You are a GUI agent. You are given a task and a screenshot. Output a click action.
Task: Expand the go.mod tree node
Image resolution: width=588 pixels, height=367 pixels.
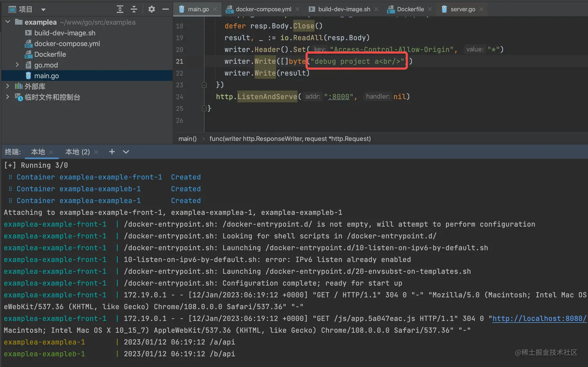tap(17, 65)
